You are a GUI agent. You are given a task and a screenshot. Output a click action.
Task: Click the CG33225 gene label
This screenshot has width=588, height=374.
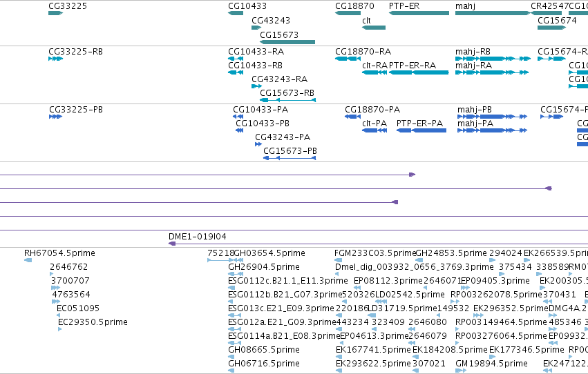[x=68, y=6]
